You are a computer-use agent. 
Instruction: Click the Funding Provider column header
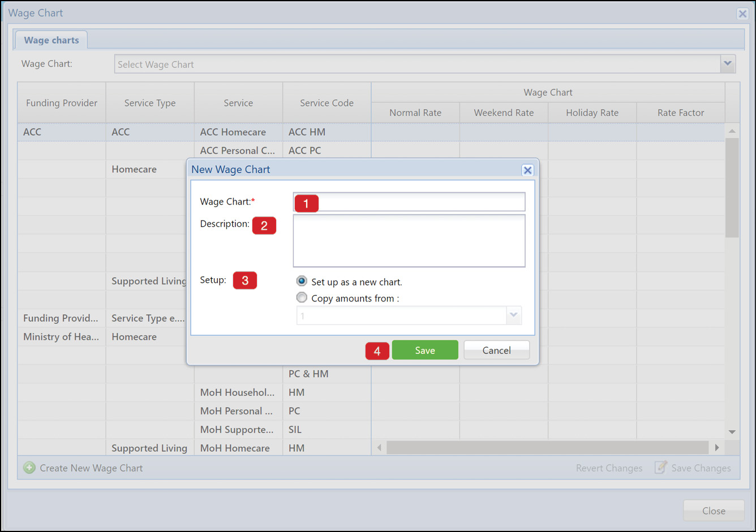tap(62, 103)
